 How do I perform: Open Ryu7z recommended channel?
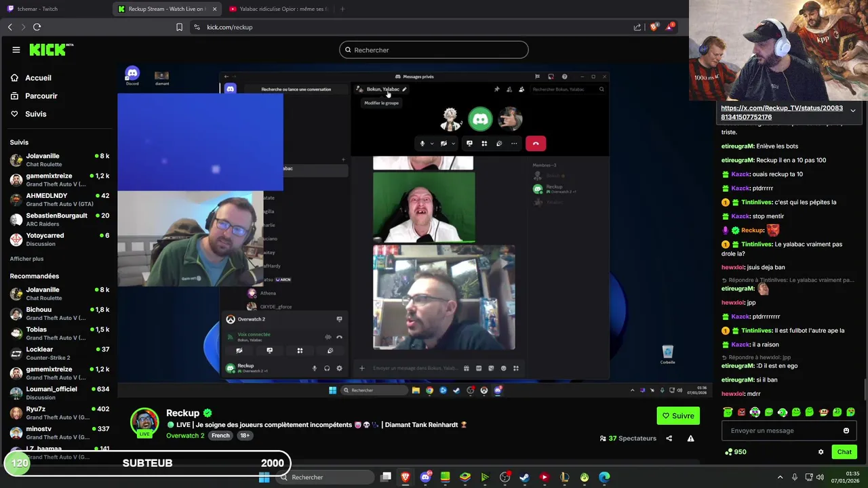[59, 413]
